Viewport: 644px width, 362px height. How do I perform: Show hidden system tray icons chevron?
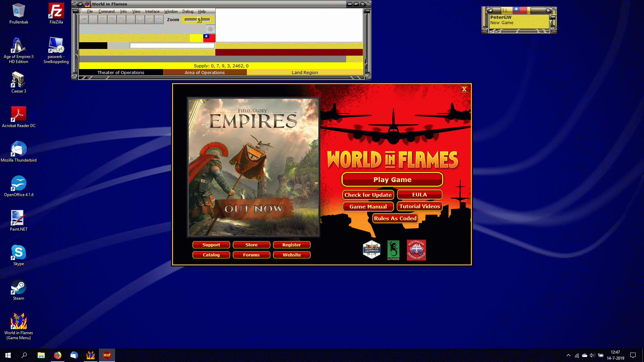tap(568, 355)
